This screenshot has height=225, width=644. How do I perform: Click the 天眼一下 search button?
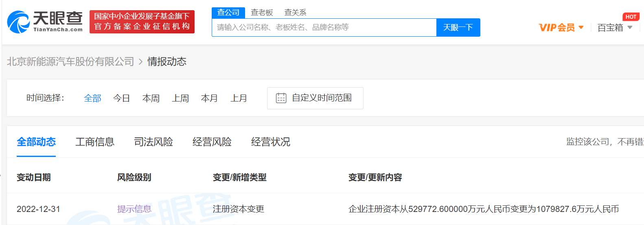458,27
